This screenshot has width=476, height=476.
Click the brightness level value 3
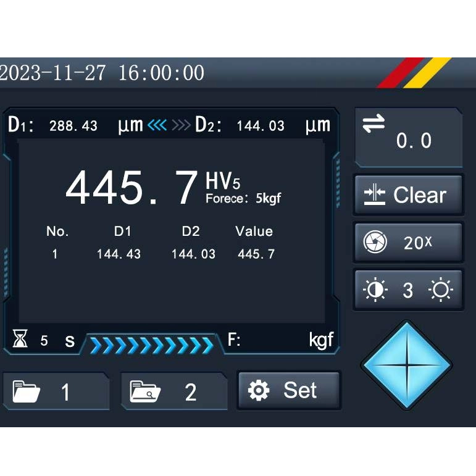pyautogui.click(x=407, y=291)
